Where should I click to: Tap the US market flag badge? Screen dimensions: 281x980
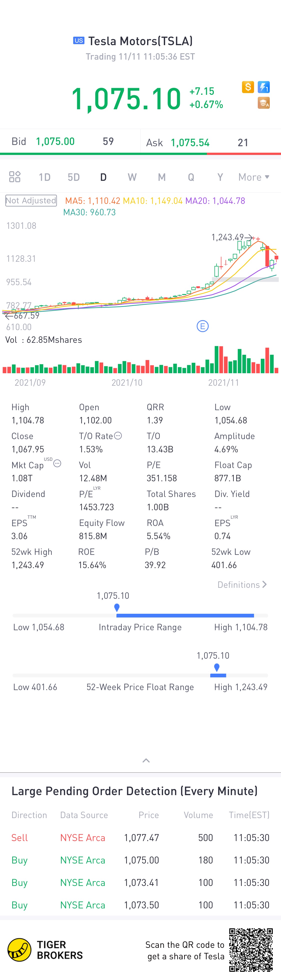[x=79, y=40]
